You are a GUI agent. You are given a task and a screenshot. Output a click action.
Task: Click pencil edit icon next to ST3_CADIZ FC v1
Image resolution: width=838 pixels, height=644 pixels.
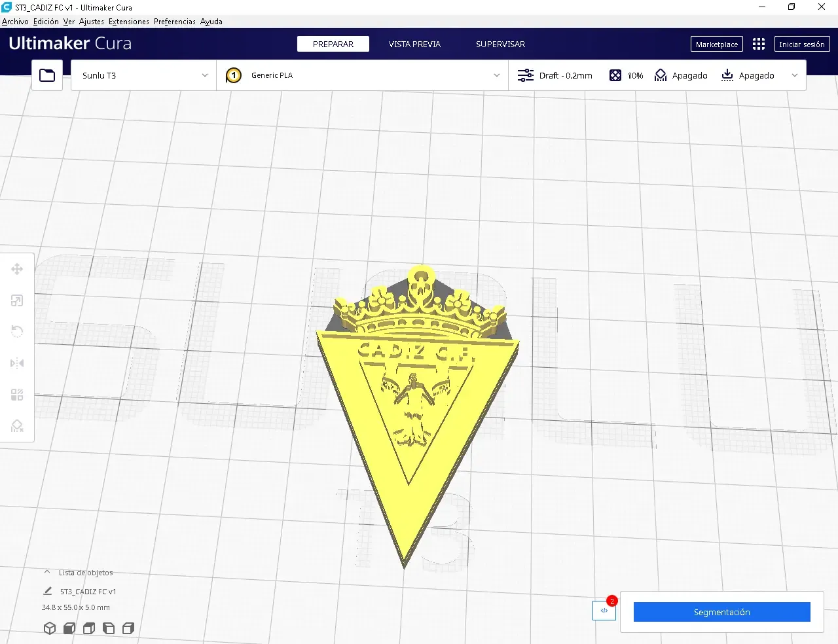coord(47,591)
